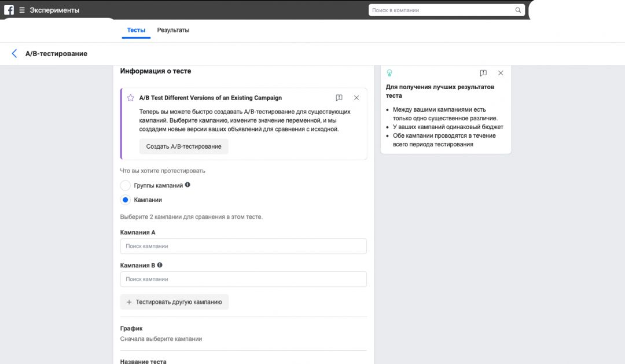This screenshot has width=625, height=364.
Task: Select the Тесты tab
Action: point(136,30)
